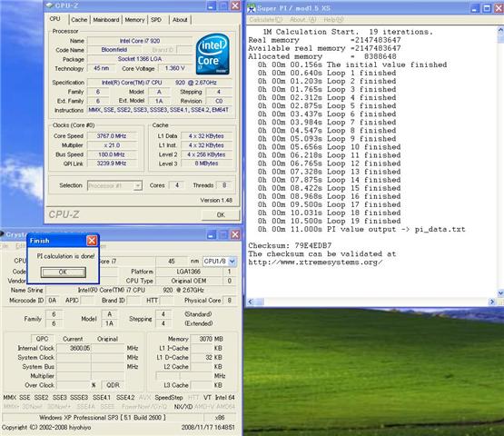
Task: Open the Help menu in Super PI
Action: [333, 20]
